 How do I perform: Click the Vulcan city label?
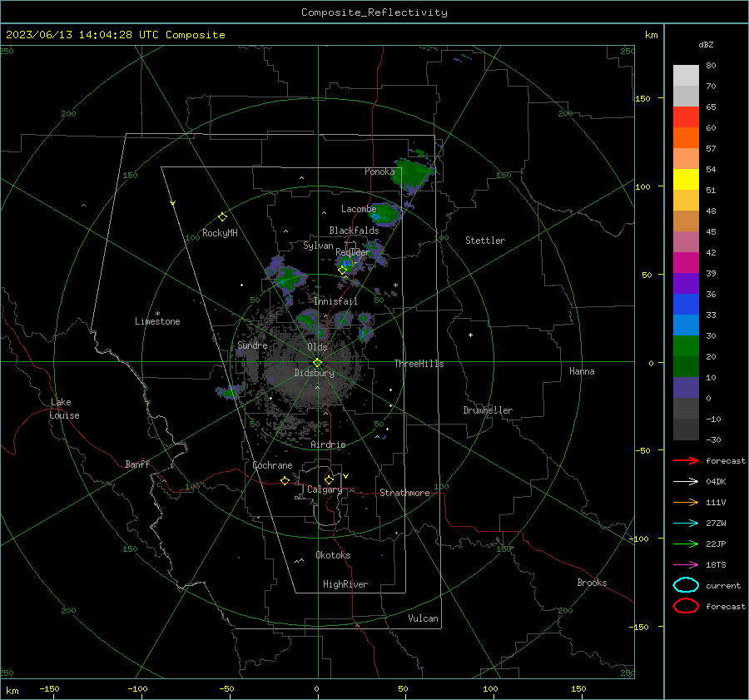[x=423, y=618]
